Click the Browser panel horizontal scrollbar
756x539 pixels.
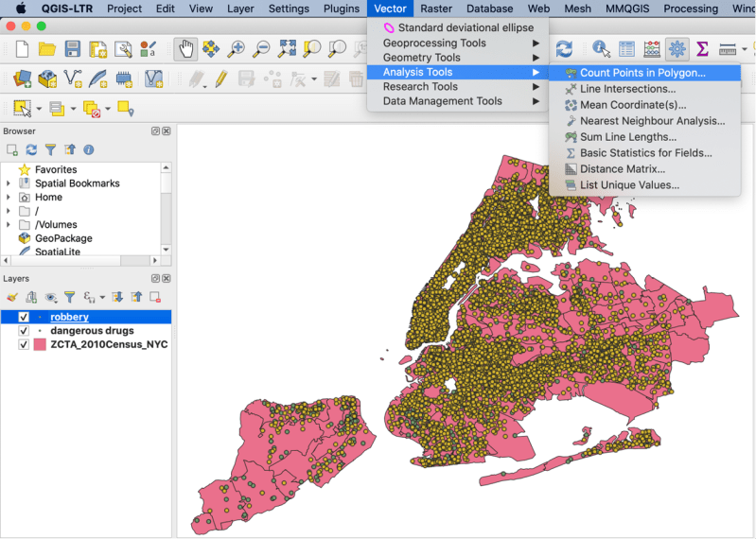pos(80,261)
